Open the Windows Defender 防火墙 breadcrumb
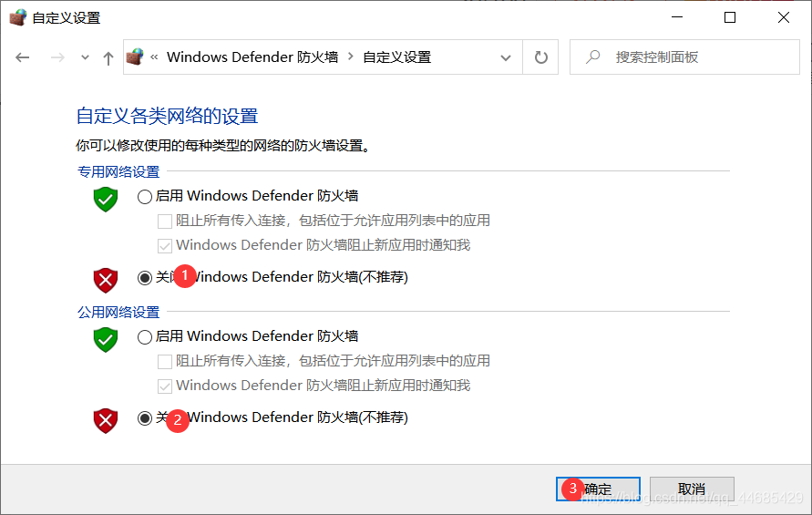 pos(252,57)
